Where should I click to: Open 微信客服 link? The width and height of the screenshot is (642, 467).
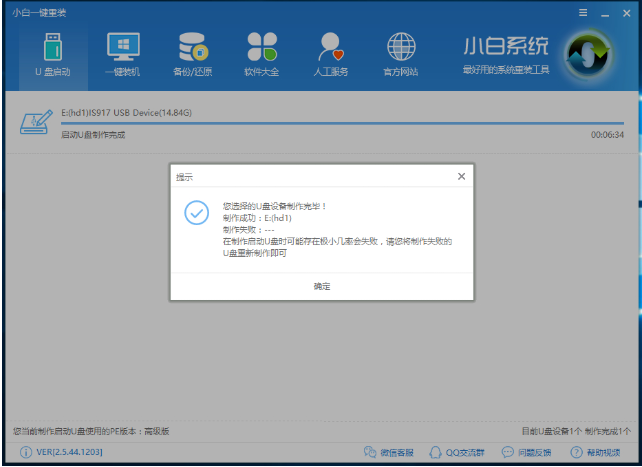[x=389, y=452]
